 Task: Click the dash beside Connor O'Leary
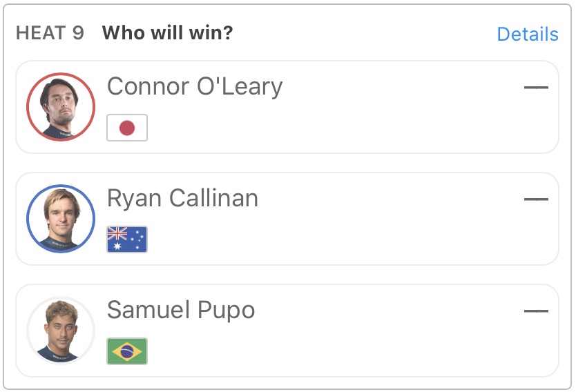click(536, 88)
